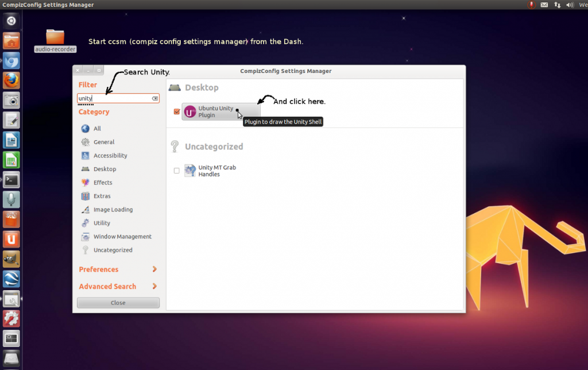Open Ubuntu Software Center in launcher
Image resolution: width=588 pixels, height=370 pixels.
pos(11,220)
